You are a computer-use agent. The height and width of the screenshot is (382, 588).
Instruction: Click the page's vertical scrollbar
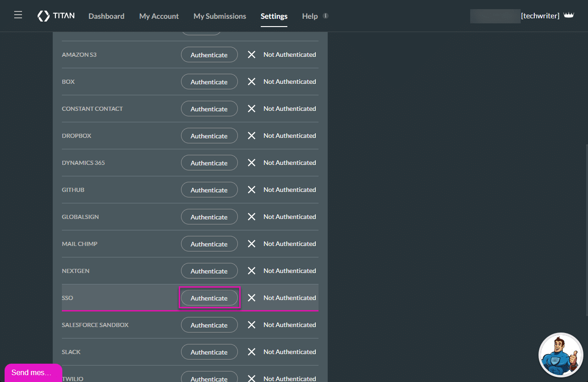586,229
